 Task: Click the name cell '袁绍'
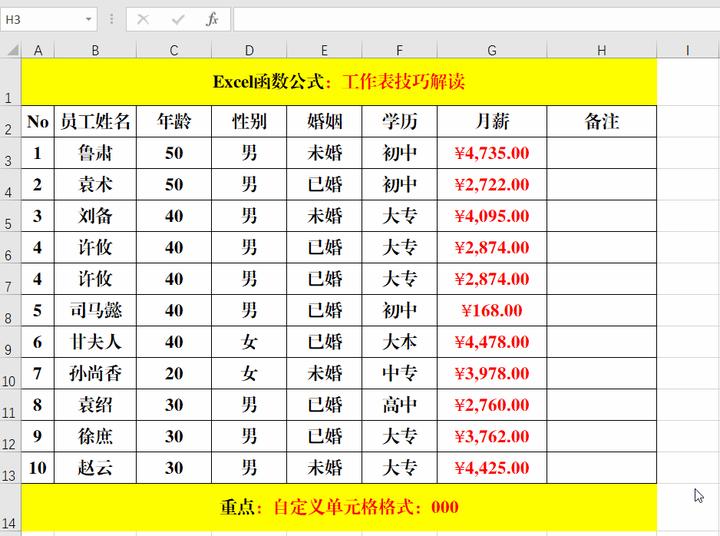tap(95, 405)
